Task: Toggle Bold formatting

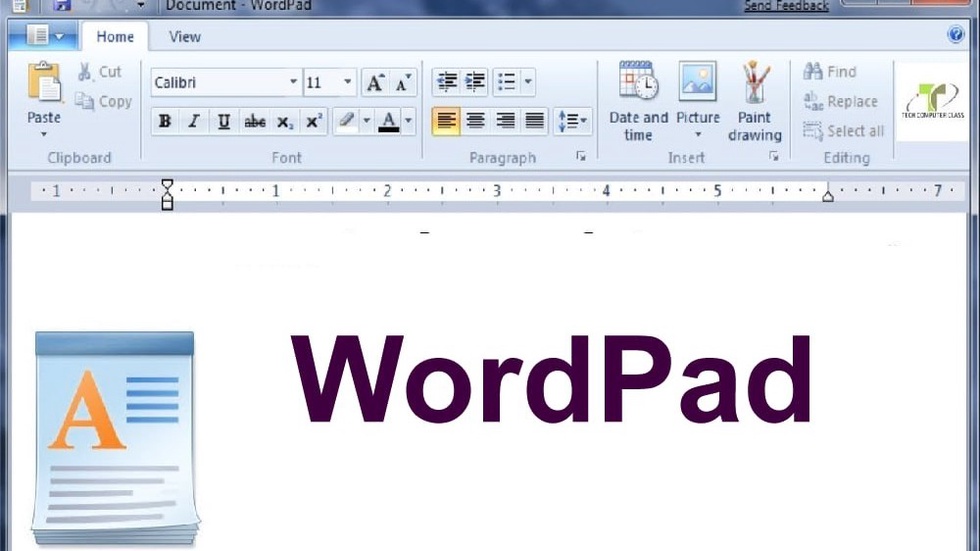Action: point(165,122)
